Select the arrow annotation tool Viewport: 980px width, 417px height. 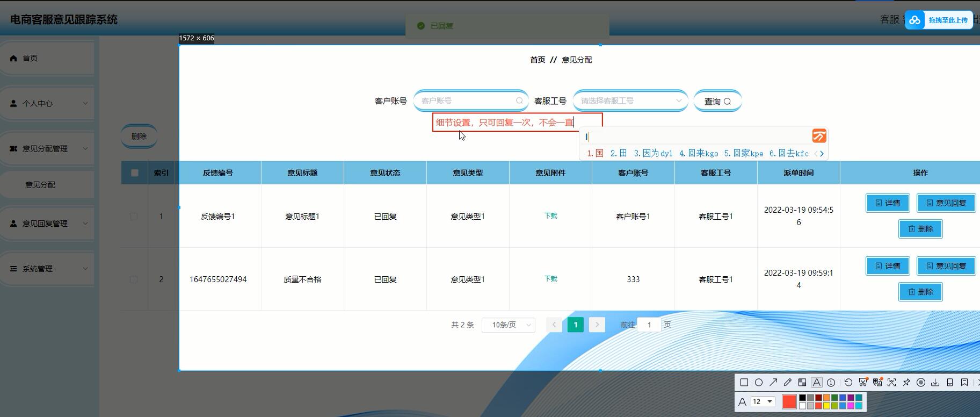point(773,383)
